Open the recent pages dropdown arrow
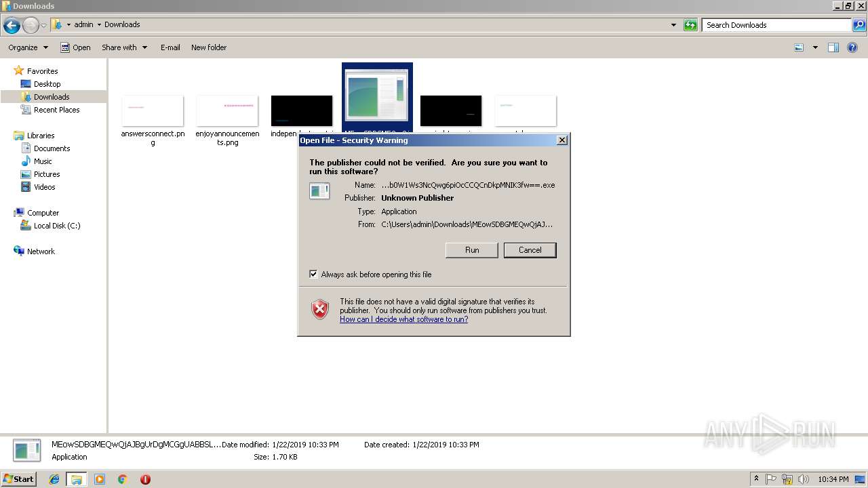 [43, 26]
